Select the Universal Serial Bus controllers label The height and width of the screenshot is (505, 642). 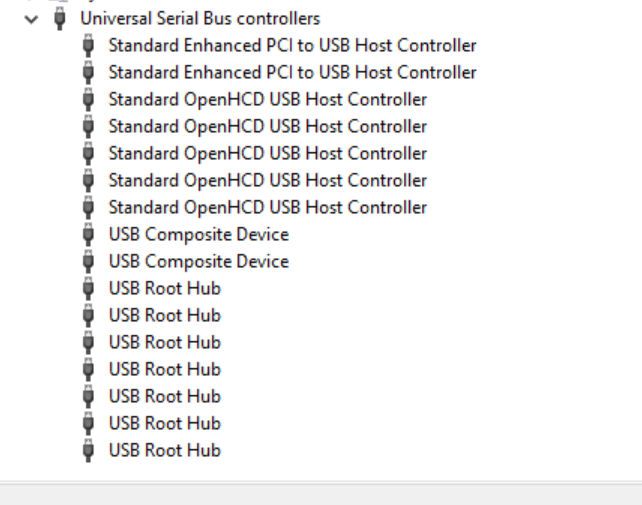coord(200,18)
